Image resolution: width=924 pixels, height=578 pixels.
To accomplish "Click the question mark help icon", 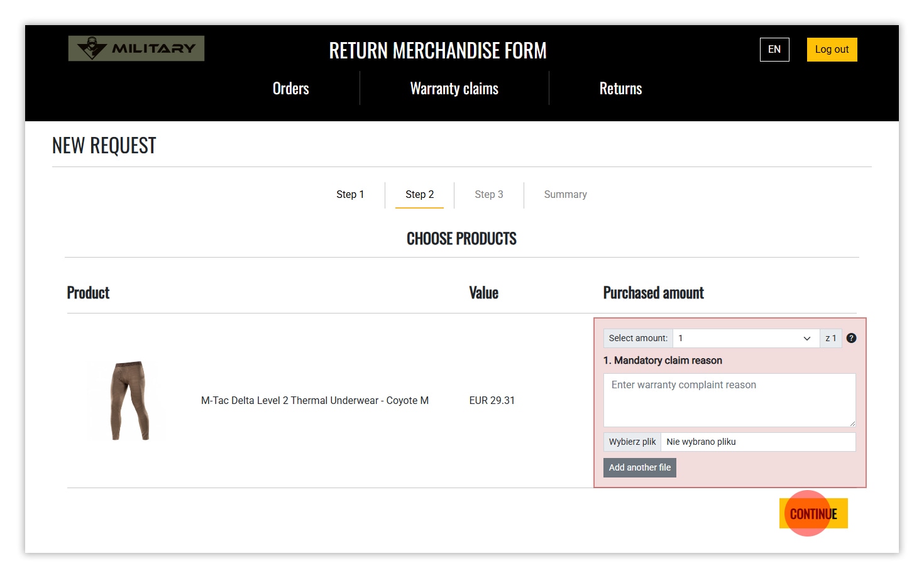I will [851, 338].
